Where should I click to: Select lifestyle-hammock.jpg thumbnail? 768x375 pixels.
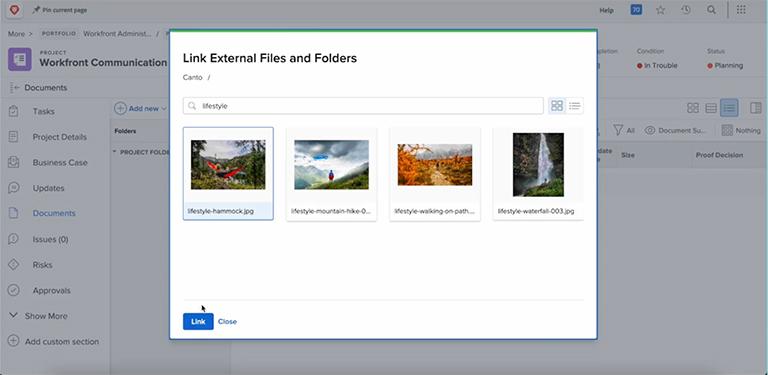pyautogui.click(x=228, y=164)
